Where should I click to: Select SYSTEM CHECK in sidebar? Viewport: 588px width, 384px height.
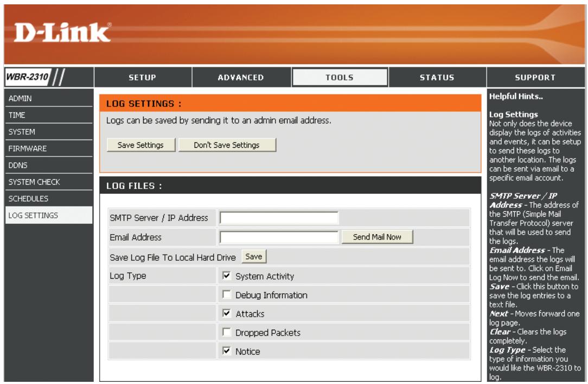click(49, 182)
